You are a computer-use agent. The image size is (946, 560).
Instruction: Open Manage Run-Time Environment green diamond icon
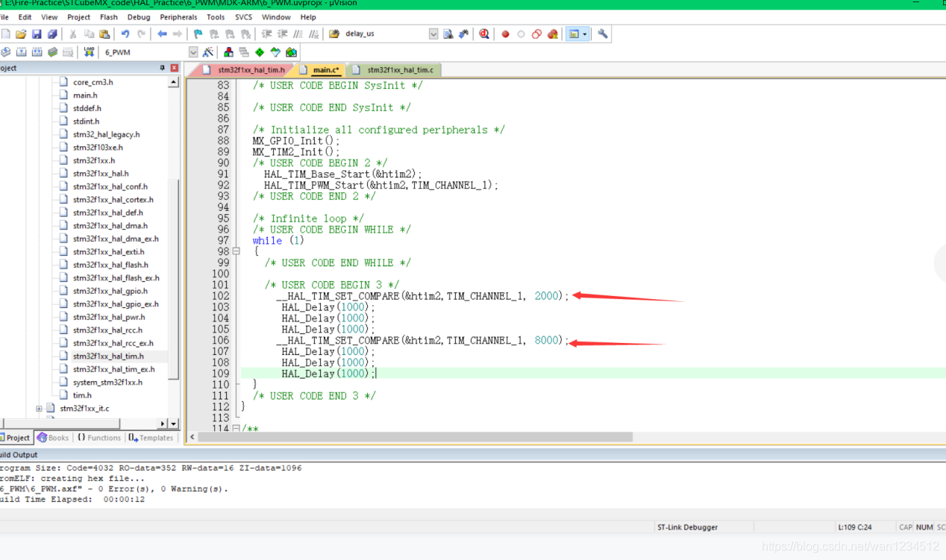coord(260,52)
